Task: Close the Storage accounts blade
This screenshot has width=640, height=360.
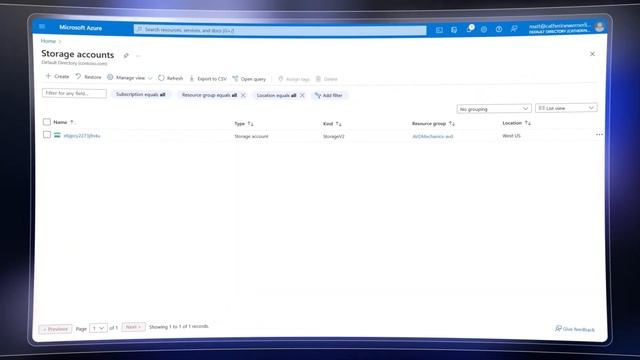Action: click(x=592, y=54)
